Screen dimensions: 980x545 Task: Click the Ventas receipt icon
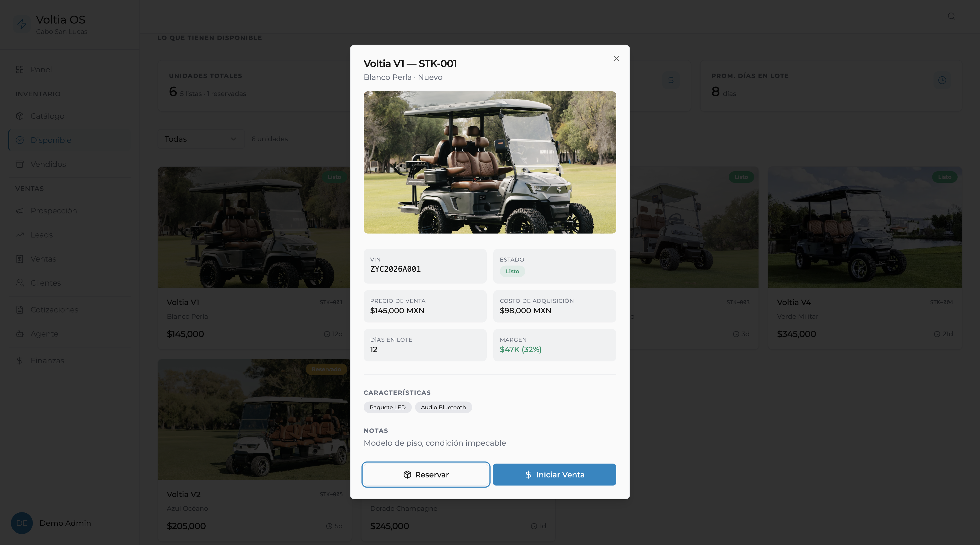click(20, 259)
